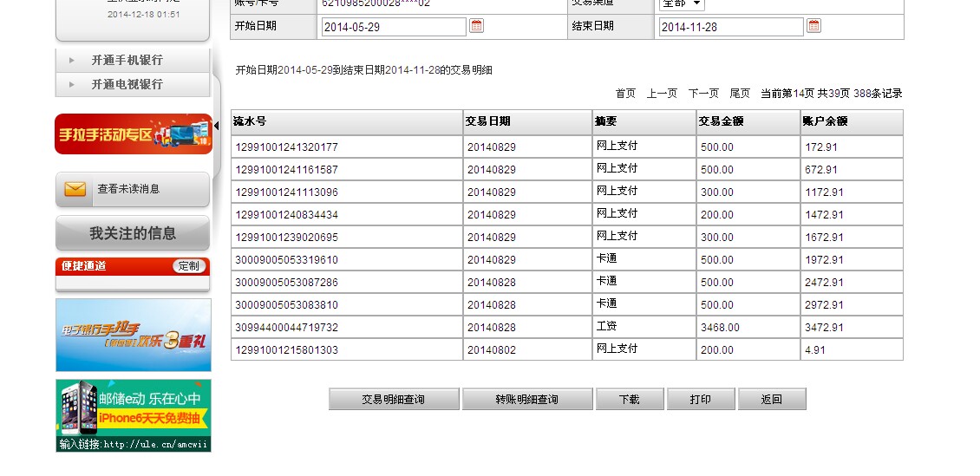Select serial number 12991001241161587
Image resolution: width=980 pixels, height=476 pixels.
click(x=287, y=170)
